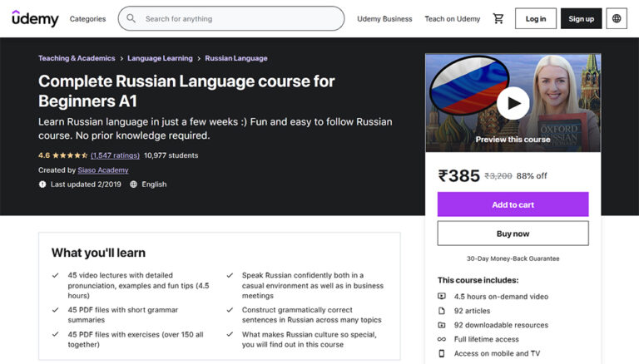
Task: Click the lifetime access infinity icon
Action: 442,339
